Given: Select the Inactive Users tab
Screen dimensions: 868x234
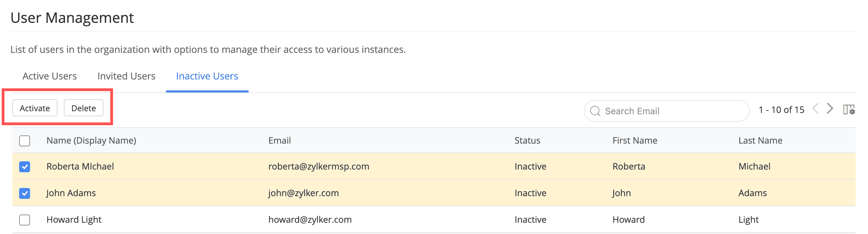Looking at the screenshot, I should coord(207,76).
